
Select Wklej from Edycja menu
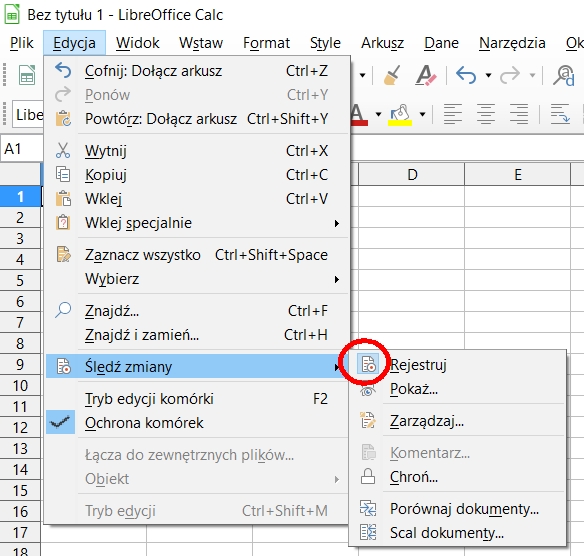197,198
